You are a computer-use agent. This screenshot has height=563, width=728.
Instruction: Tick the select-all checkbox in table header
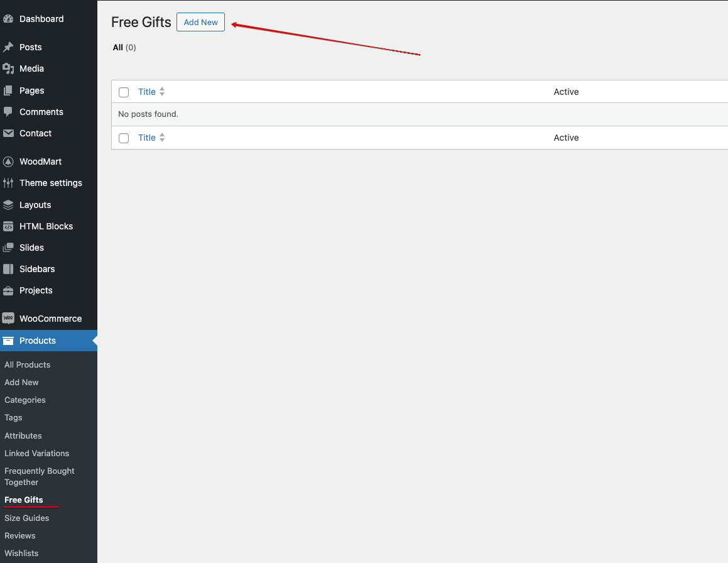pos(124,92)
